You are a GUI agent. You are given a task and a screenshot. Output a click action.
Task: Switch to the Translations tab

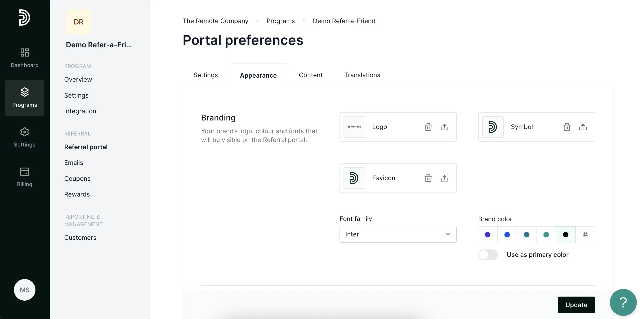[362, 75]
